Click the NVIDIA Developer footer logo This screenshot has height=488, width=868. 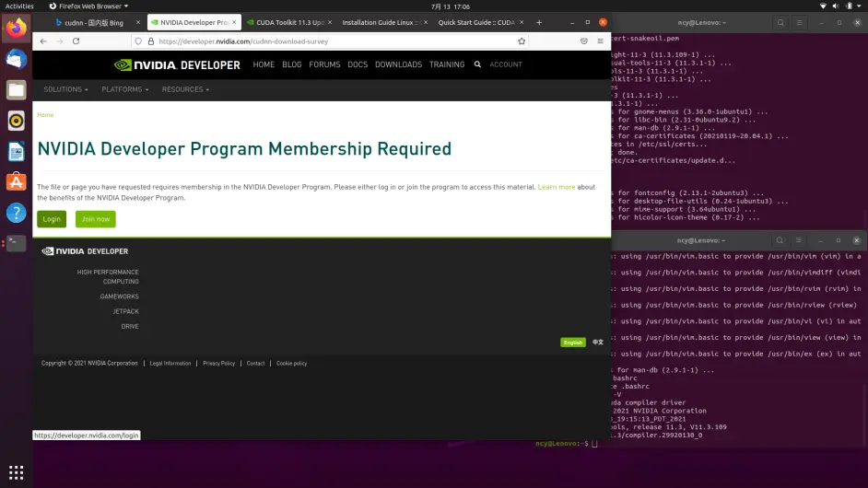[85, 251]
